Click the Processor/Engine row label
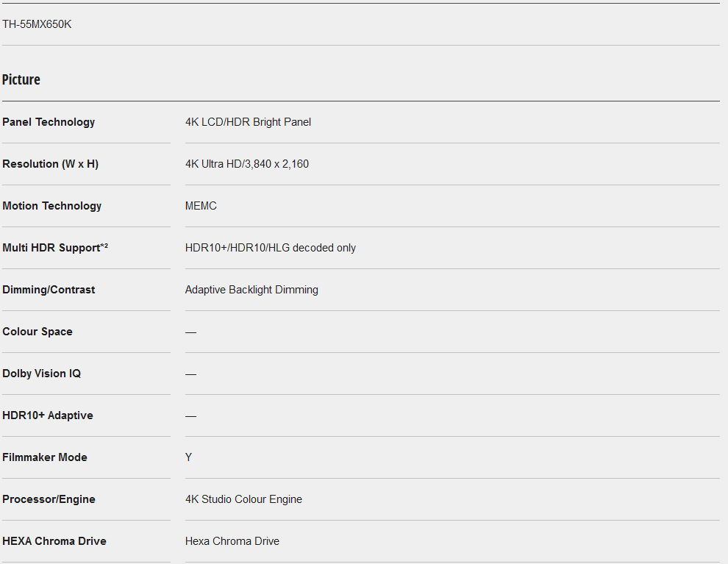The height and width of the screenshot is (564, 728). [x=49, y=499]
